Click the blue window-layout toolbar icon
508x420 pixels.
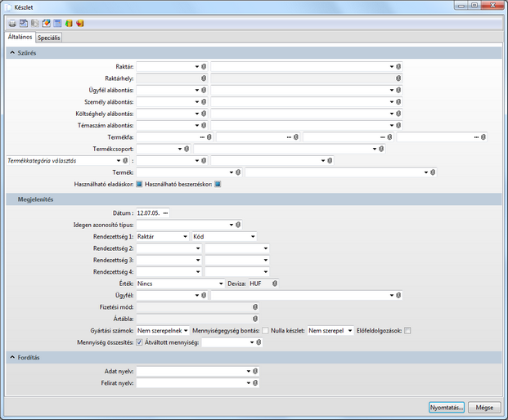point(57,23)
